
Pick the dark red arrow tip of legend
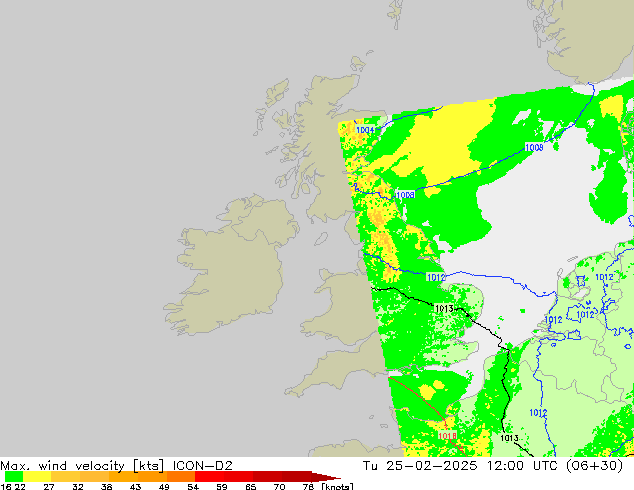(x=326, y=477)
